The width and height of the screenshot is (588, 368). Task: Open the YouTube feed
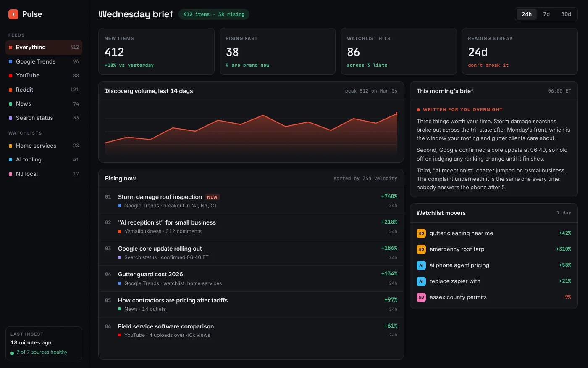[44, 76]
